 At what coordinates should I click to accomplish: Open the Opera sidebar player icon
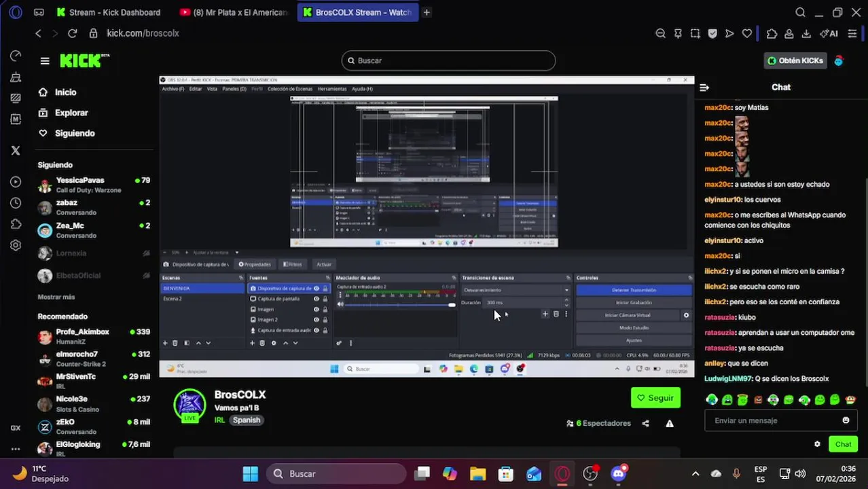(16, 182)
